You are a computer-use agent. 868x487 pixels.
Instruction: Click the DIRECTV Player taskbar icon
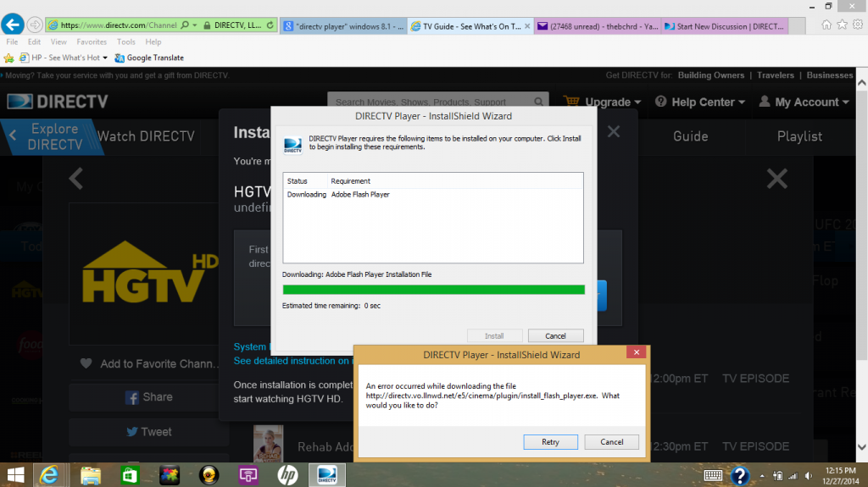pyautogui.click(x=327, y=475)
